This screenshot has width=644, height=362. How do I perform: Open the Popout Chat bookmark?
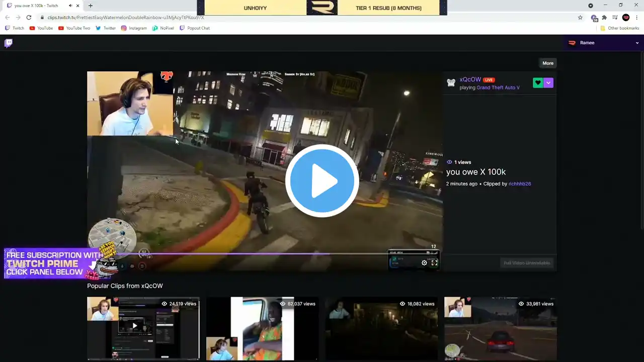[195, 28]
